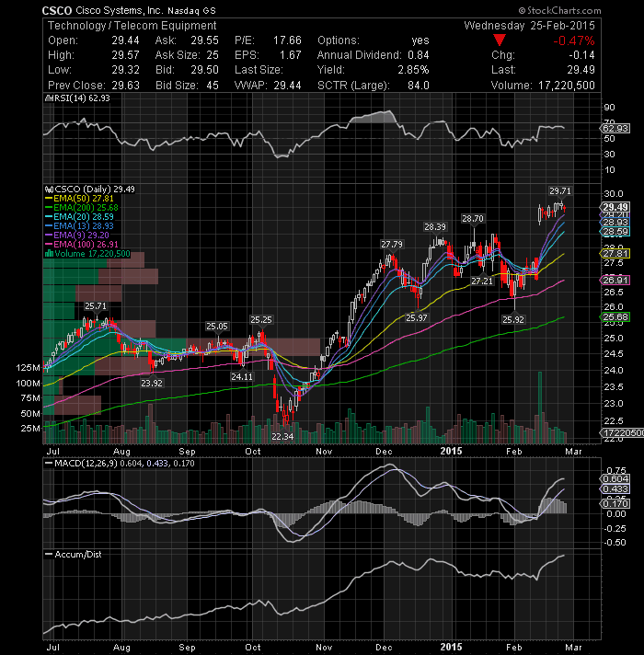Click the Wednesday 25-Feb-2015 date text

[529, 26]
